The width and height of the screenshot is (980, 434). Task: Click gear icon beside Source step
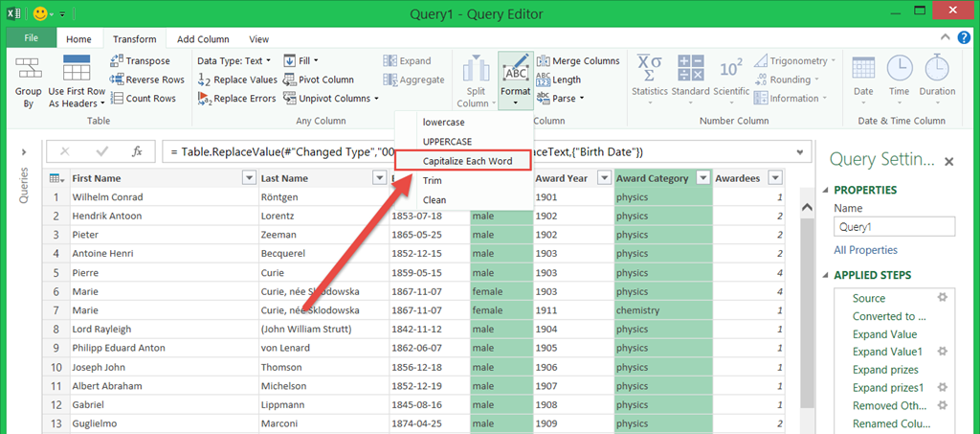(x=941, y=298)
